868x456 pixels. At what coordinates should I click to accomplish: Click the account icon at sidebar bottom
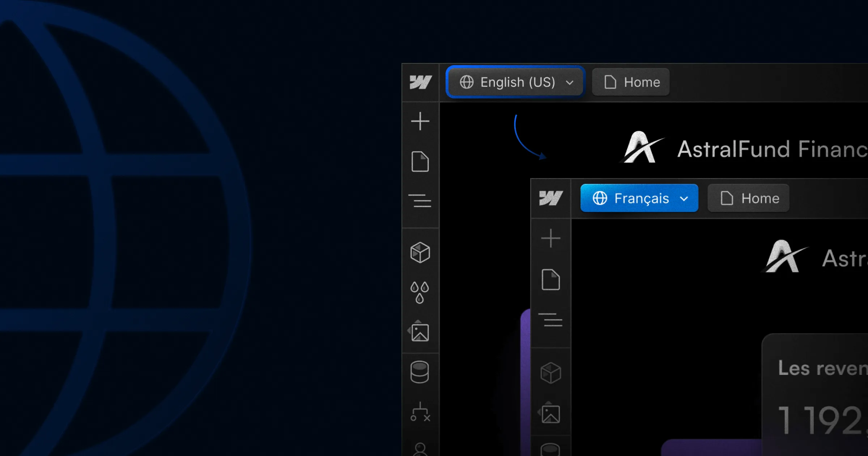coord(420,451)
